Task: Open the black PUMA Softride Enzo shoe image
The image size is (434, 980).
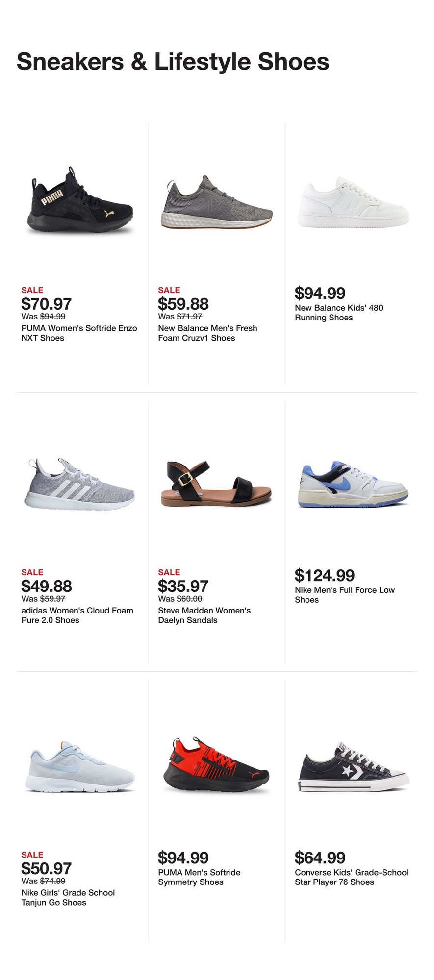Action: pyautogui.click(x=79, y=202)
